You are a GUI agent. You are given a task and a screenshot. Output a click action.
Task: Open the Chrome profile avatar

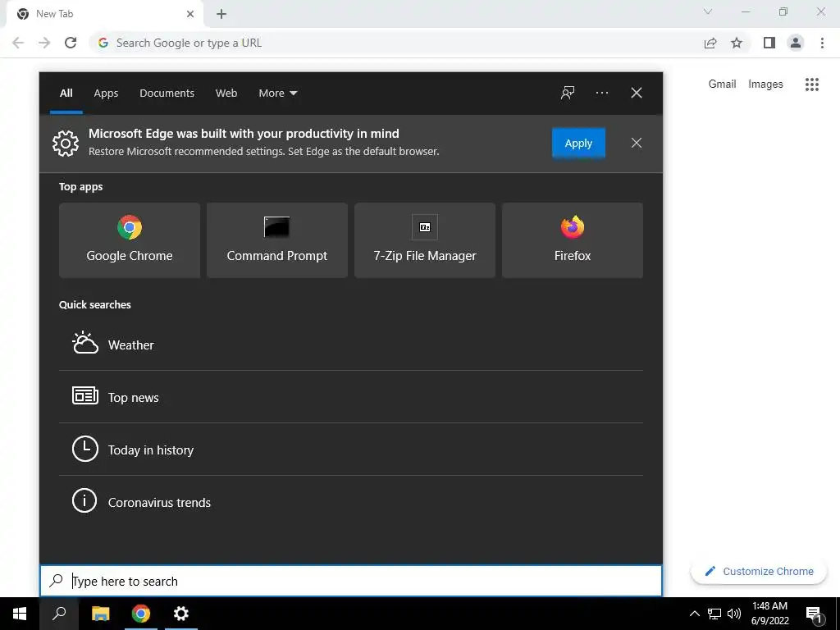pos(796,43)
